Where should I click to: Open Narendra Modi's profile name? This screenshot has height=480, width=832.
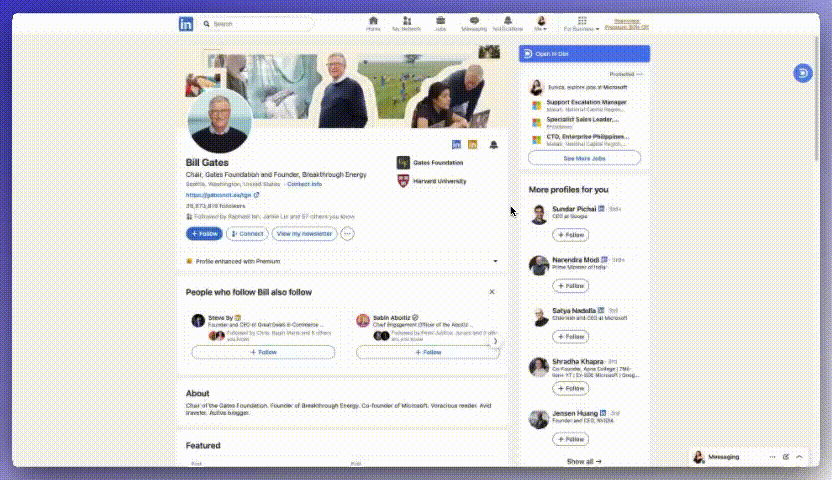coord(575,260)
